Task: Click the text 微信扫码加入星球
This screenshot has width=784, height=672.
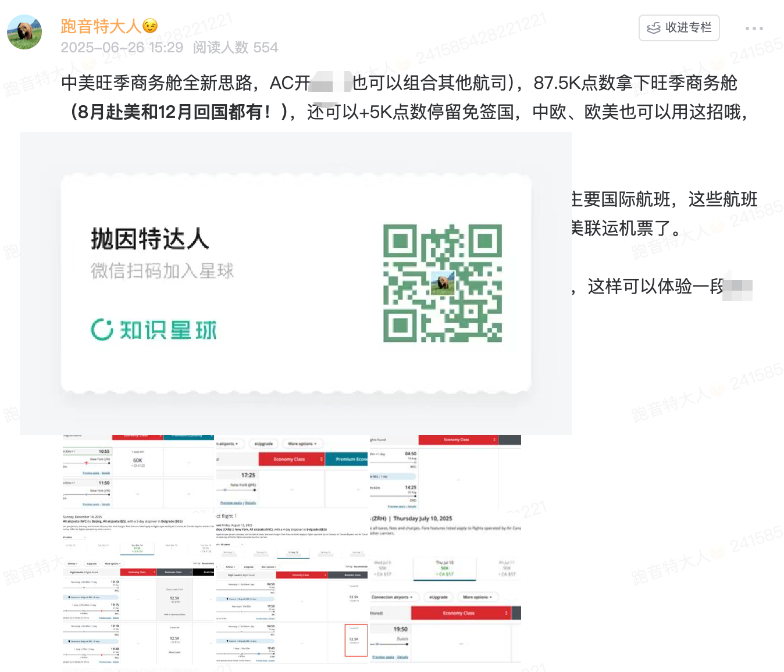Action: click(x=162, y=270)
